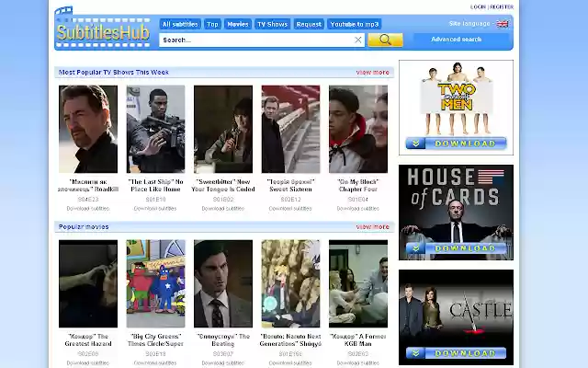Open On My Block poster thumbnail
This screenshot has height=368, width=588.
358,129
